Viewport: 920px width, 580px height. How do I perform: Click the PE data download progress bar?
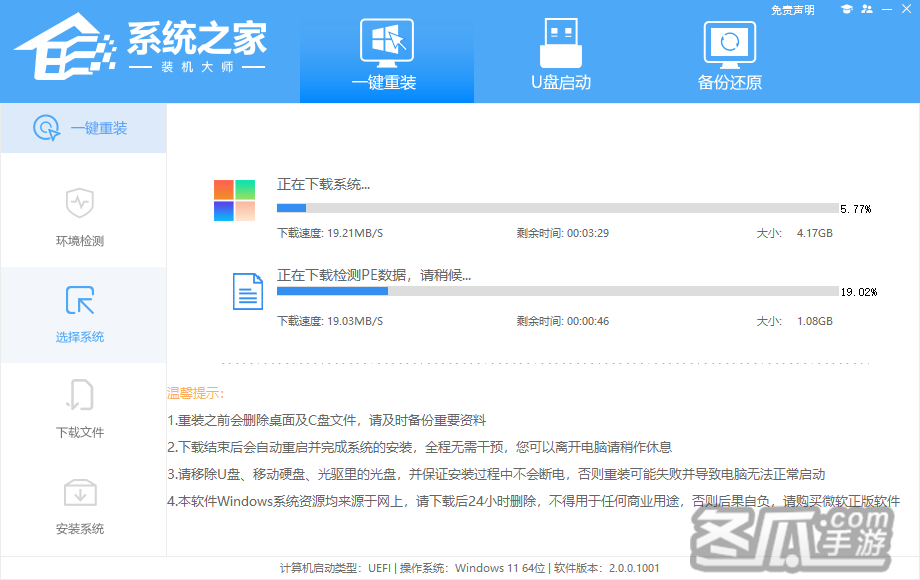pos(557,291)
